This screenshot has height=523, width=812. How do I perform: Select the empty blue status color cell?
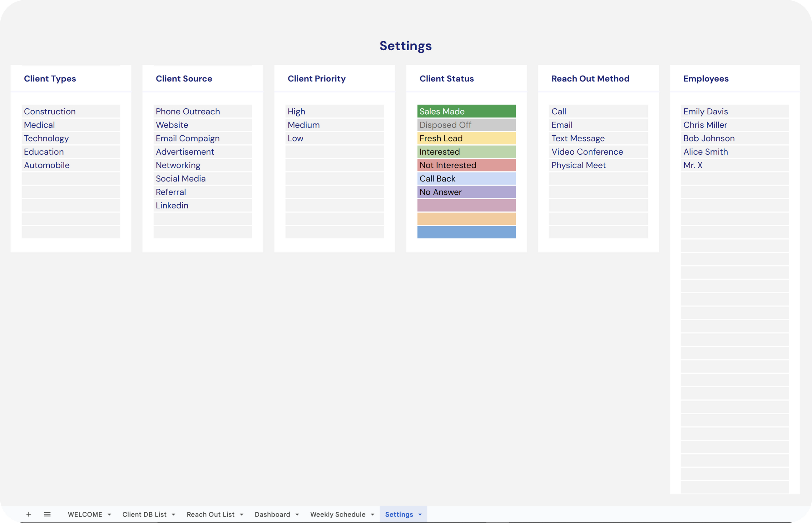click(466, 232)
